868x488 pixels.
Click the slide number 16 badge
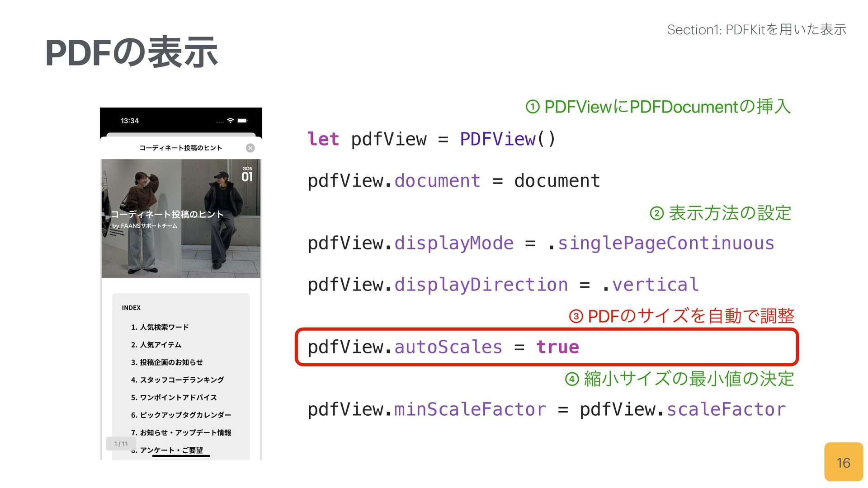coord(843,462)
